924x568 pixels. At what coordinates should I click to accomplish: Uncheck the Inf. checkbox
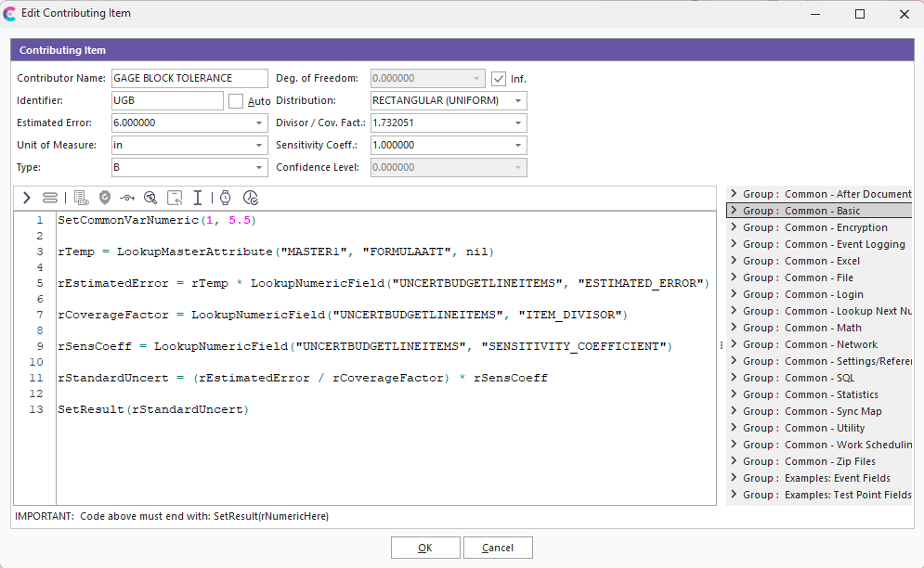[x=499, y=79]
